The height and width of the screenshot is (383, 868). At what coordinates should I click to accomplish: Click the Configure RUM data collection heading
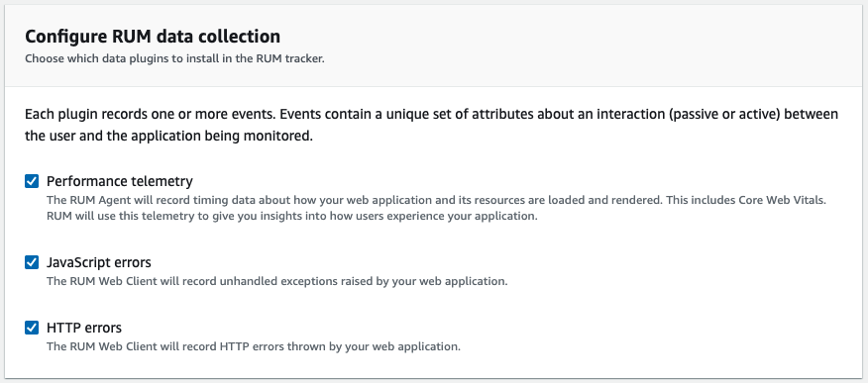pyautogui.click(x=153, y=37)
